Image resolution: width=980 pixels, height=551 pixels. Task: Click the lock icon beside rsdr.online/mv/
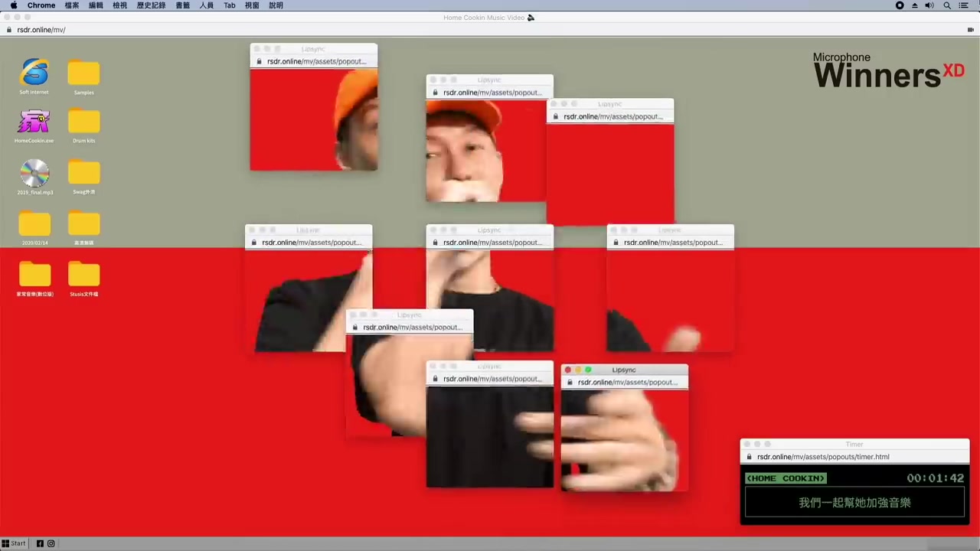pos(9,30)
